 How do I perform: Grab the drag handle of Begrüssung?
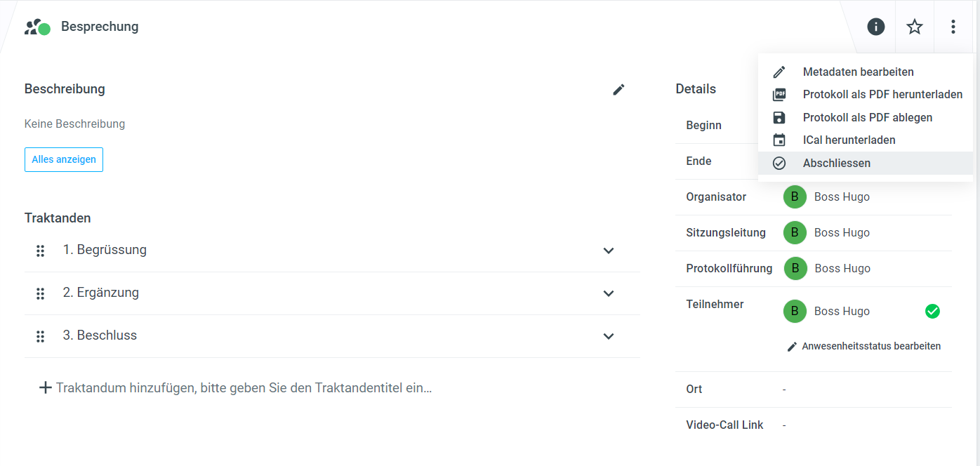[41, 251]
